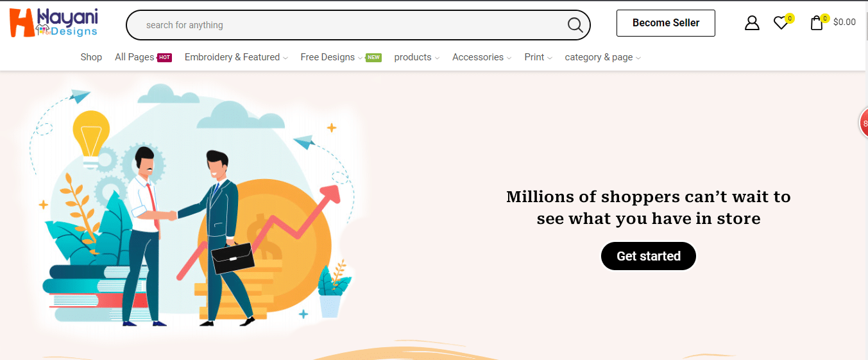The height and width of the screenshot is (360, 868).
Task: Click the NEW badge beside Free Designs
Action: [373, 57]
